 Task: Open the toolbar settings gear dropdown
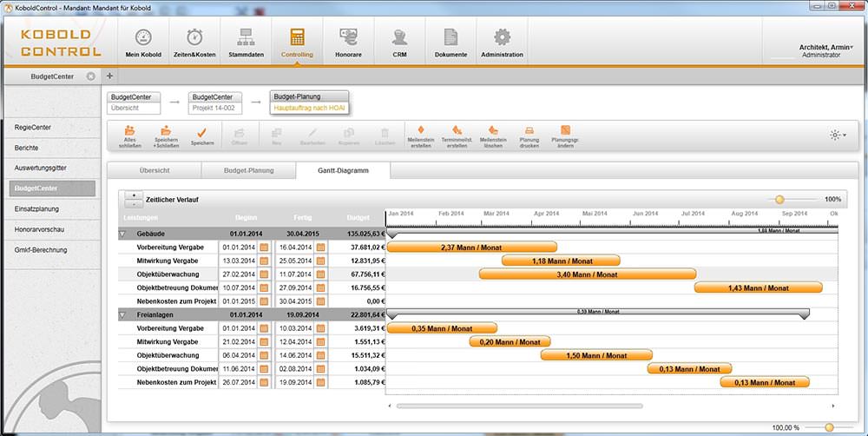pos(838,135)
